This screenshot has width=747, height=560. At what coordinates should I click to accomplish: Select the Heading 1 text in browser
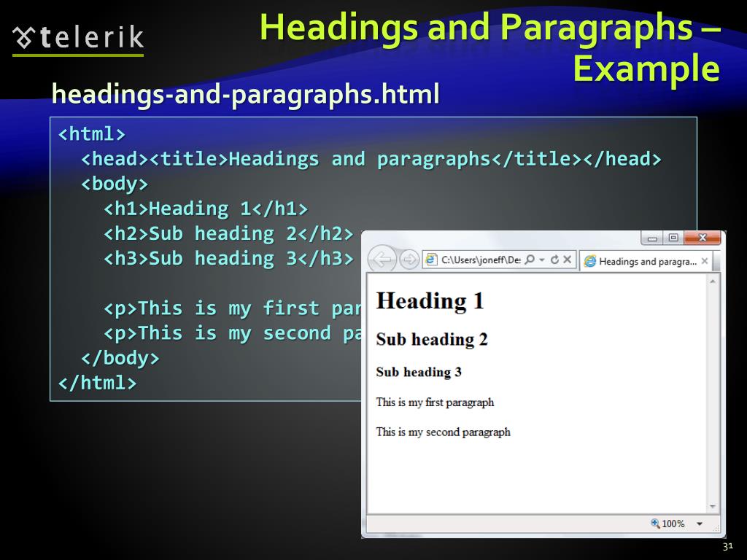430,301
